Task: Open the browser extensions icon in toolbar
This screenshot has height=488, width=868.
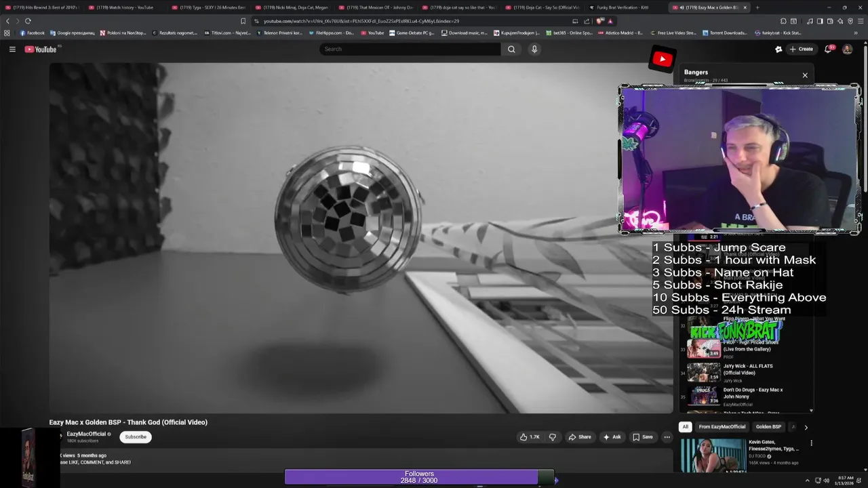Action: [783, 21]
